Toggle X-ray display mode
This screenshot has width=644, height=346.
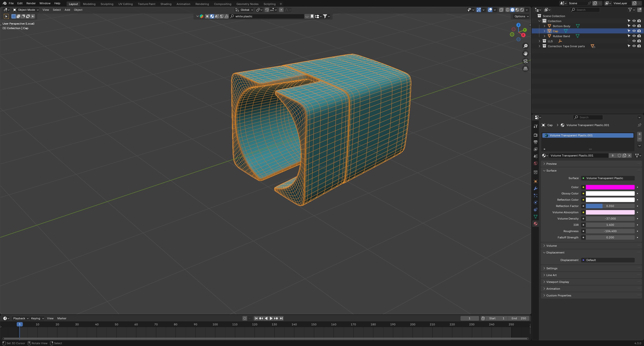click(501, 10)
